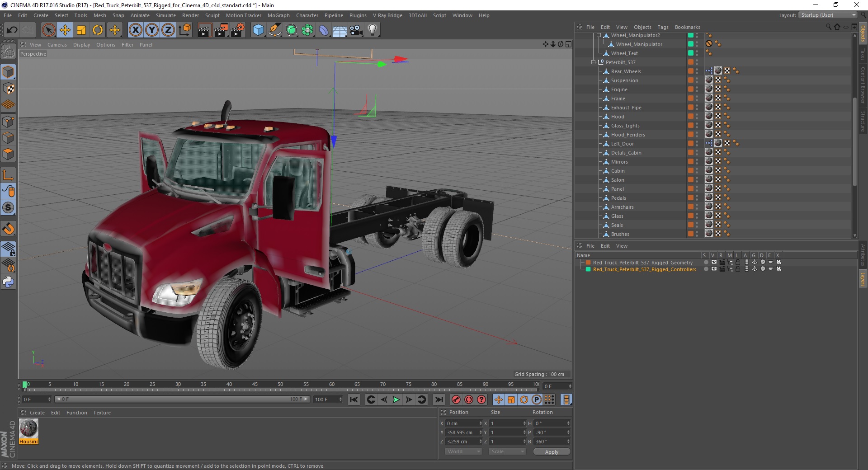Add a Subdivision Surface generator

292,30
